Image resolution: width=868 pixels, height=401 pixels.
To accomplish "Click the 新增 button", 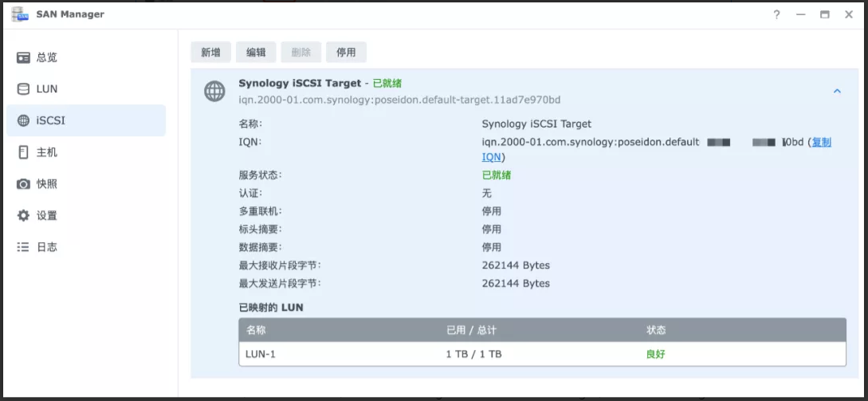I will tap(211, 53).
